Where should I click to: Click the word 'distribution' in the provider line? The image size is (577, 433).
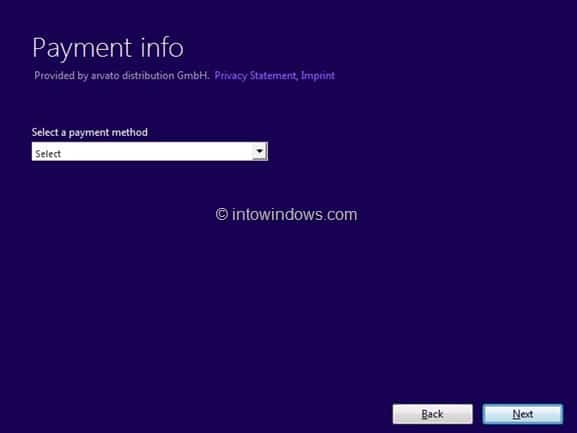[148, 76]
